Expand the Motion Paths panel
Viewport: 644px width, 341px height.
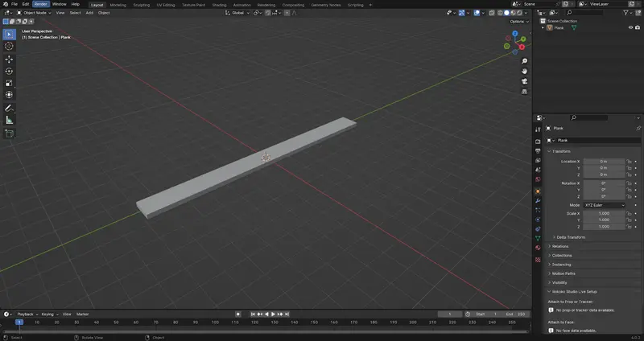coord(564,273)
